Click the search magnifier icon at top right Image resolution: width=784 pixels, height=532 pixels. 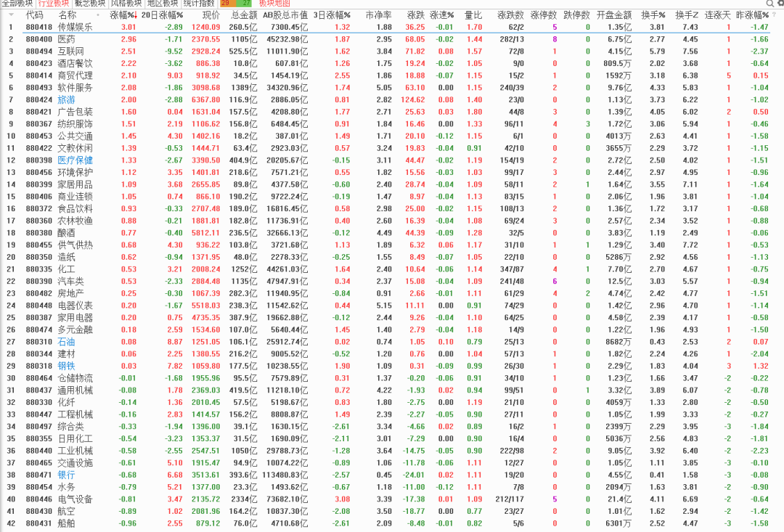(770, 3)
